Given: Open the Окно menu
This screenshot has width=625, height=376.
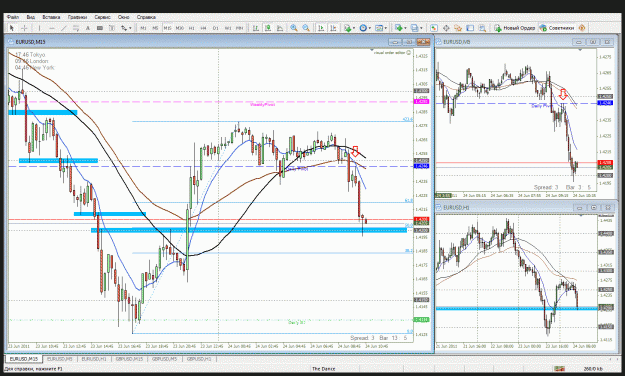Looking at the screenshot, I should coord(124,17).
